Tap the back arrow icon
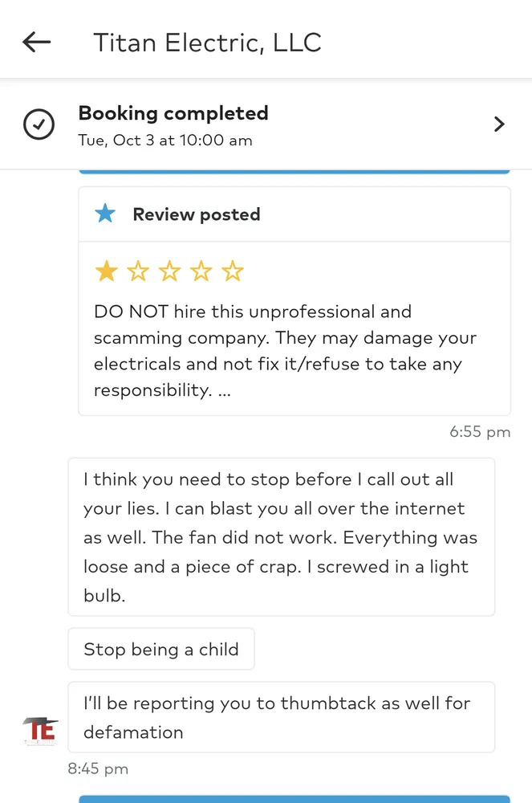Image resolution: width=532 pixels, height=803 pixels. 37,43
